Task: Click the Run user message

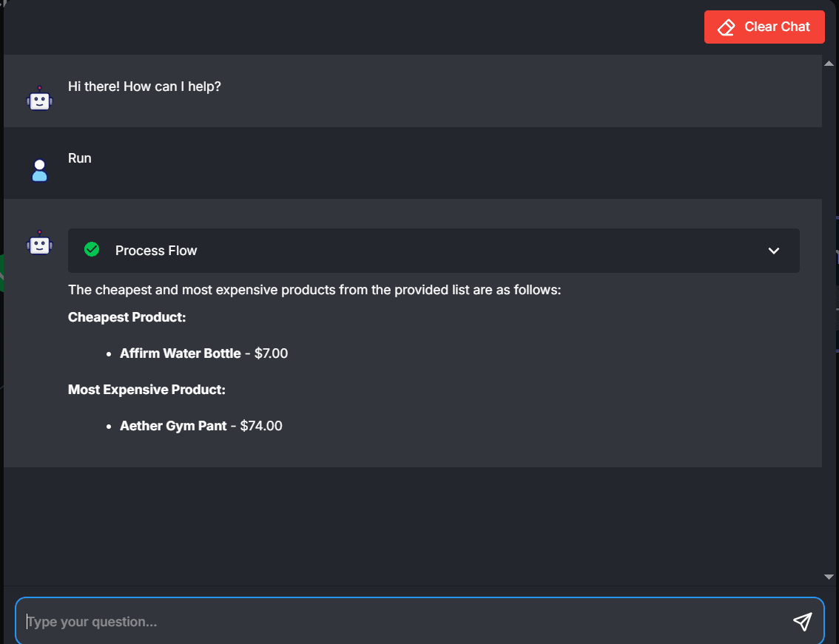Action: click(x=80, y=158)
